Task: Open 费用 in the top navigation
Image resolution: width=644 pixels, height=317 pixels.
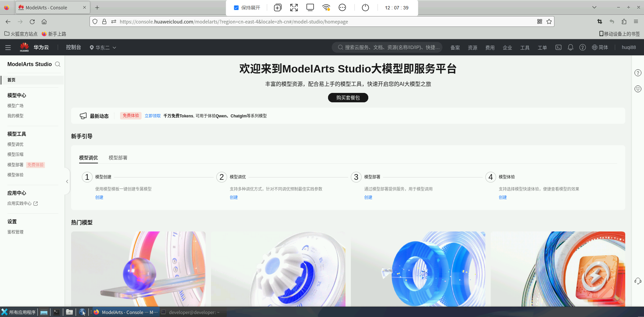Action: pyautogui.click(x=490, y=48)
